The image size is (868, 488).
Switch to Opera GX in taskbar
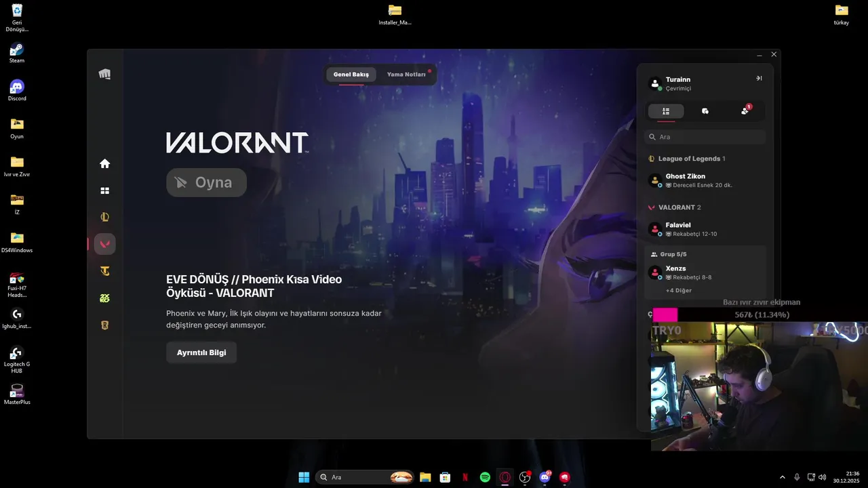(x=505, y=477)
